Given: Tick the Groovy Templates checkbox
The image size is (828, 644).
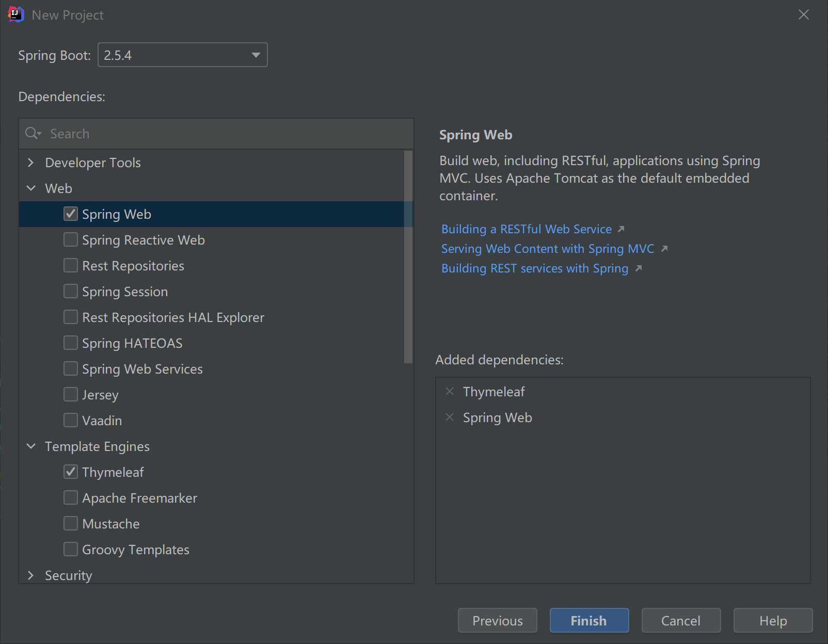Looking at the screenshot, I should [71, 549].
